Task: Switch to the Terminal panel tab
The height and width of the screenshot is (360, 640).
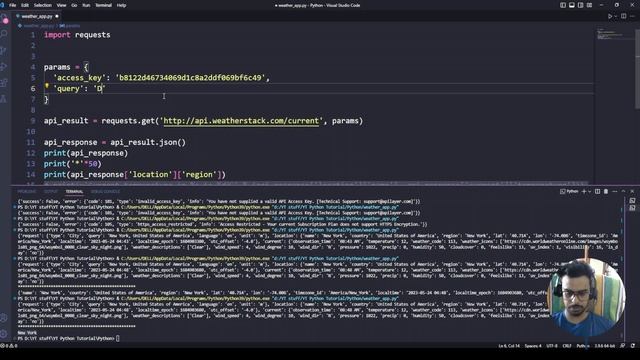Action: coord(74,191)
